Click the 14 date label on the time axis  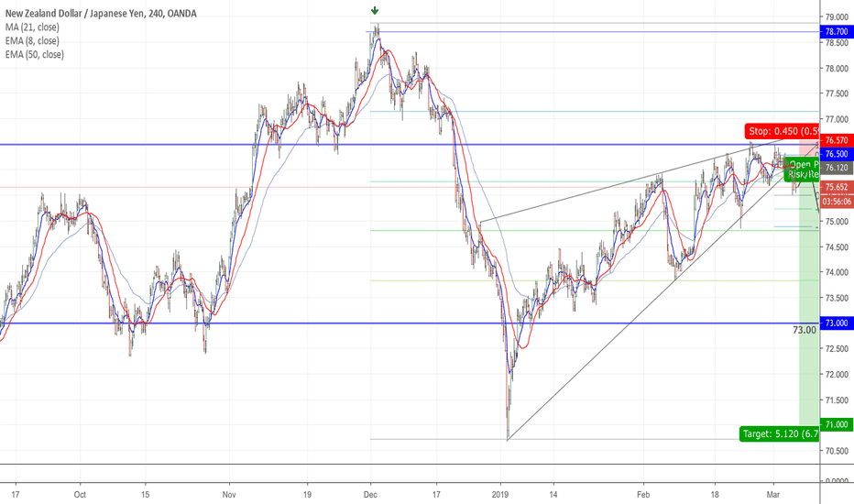coord(553,495)
